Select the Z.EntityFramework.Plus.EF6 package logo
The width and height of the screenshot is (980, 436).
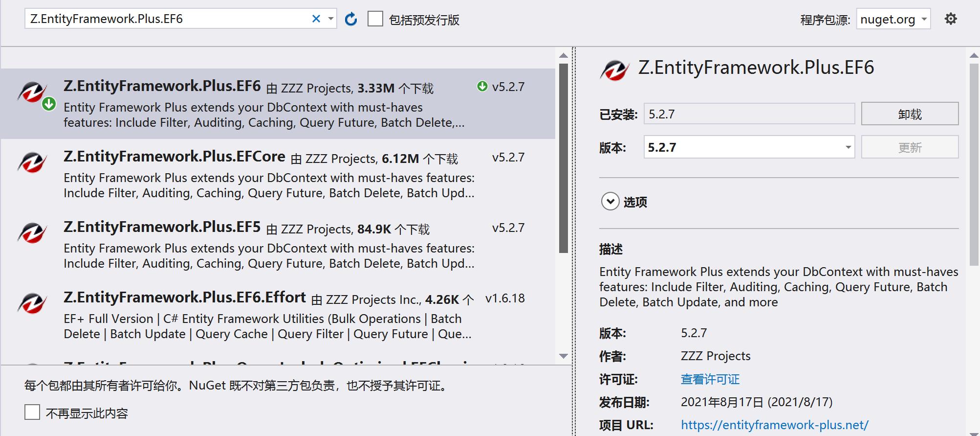pyautogui.click(x=33, y=92)
